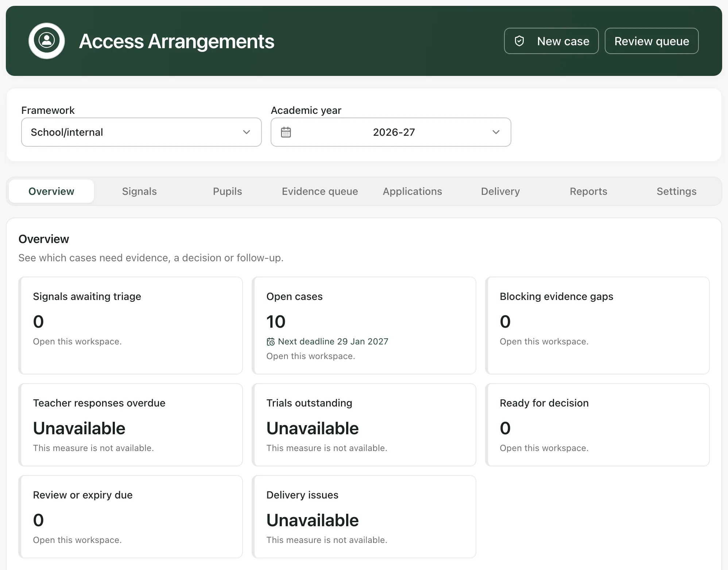The image size is (728, 570).
Task: Select the Trials outstanding card
Action: click(x=364, y=425)
